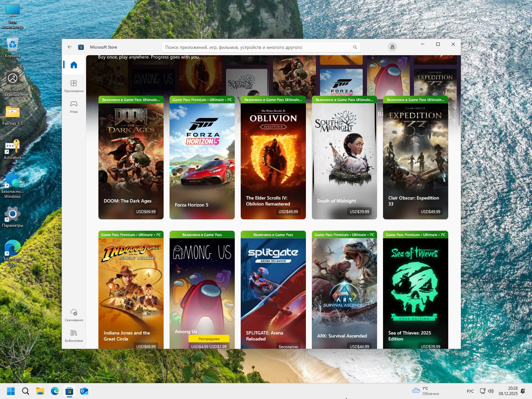The width and height of the screenshot is (532, 399).
Task: Click the Among Us sale (Распродажа) badge
Action: tap(209, 339)
